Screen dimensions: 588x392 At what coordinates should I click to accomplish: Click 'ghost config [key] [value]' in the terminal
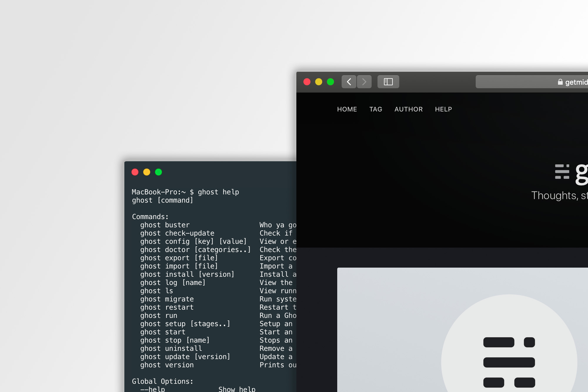(x=193, y=241)
